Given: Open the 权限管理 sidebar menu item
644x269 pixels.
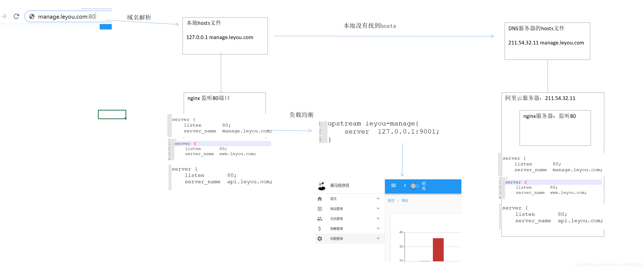Looking at the screenshot, I should [350, 239].
